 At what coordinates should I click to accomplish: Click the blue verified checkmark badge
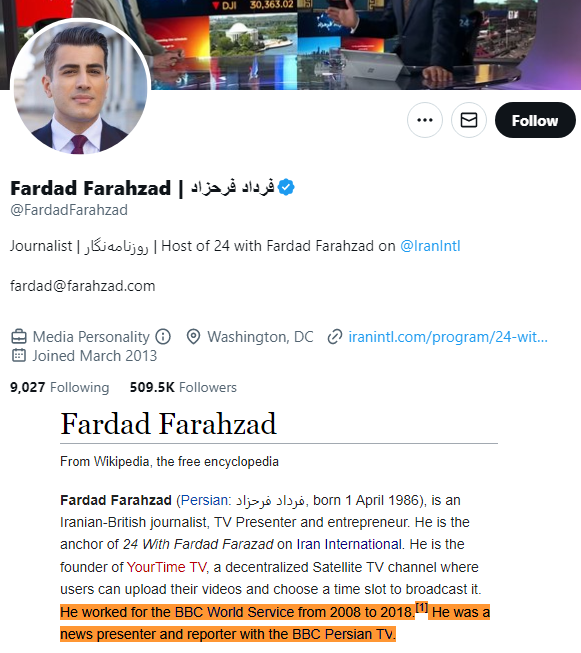pyautogui.click(x=286, y=187)
